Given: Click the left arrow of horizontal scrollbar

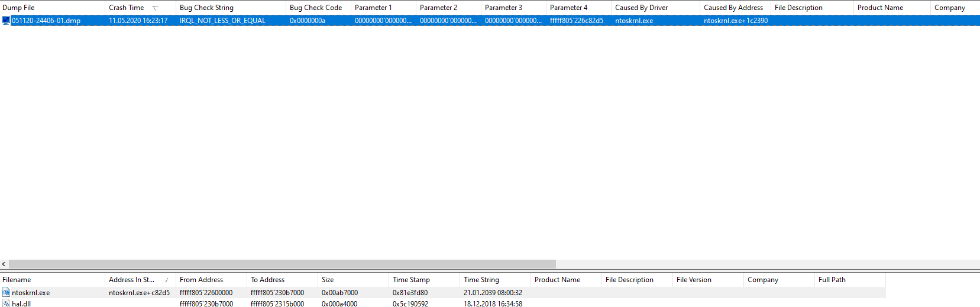Looking at the screenshot, I should click(x=4, y=264).
